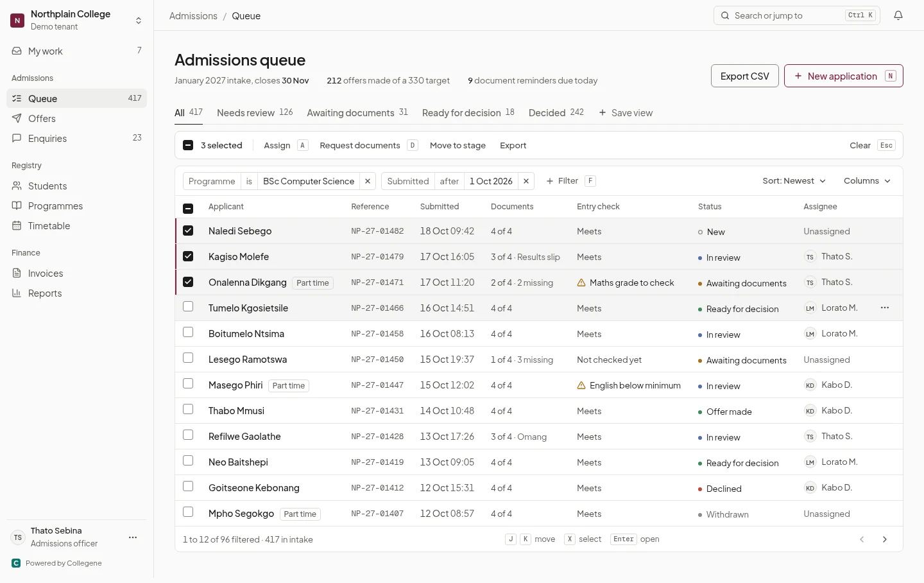The image size is (924, 583).
Task: Click the English below minimum warning icon
Action: (581, 385)
